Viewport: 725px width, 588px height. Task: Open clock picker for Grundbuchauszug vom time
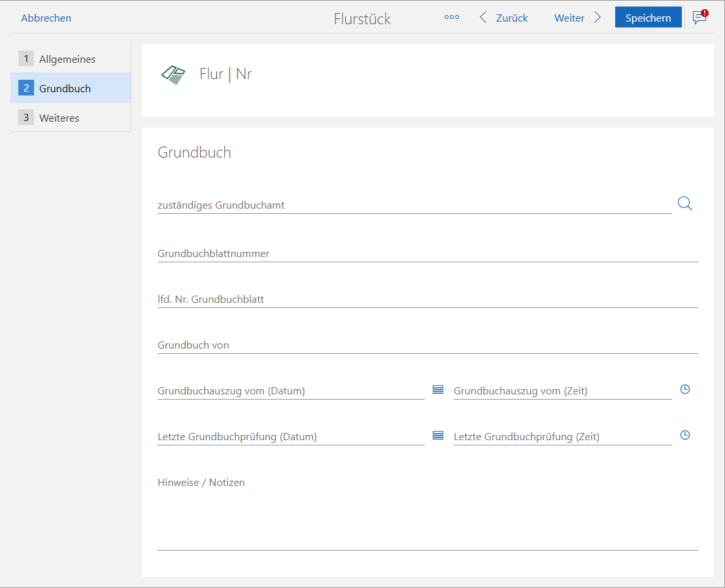coord(684,390)
